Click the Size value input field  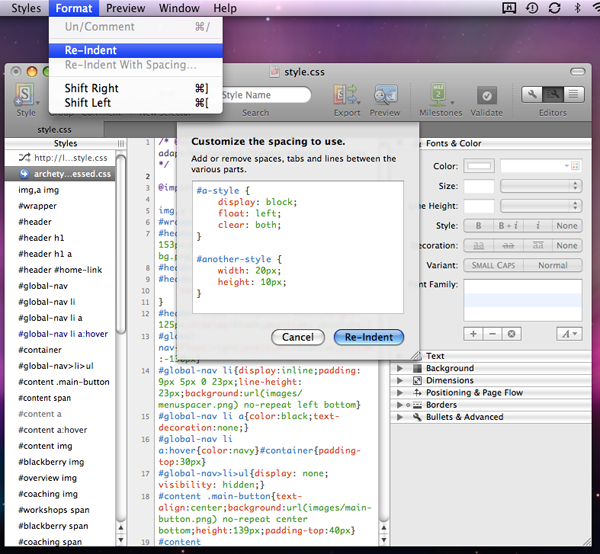pyautogui.click(x=479, y=186)
